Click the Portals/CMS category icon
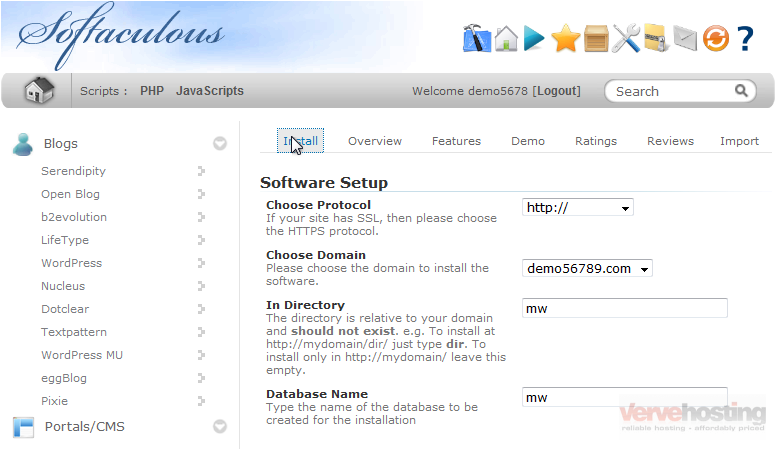The image size is (776, 450). (x=23, y=427)
